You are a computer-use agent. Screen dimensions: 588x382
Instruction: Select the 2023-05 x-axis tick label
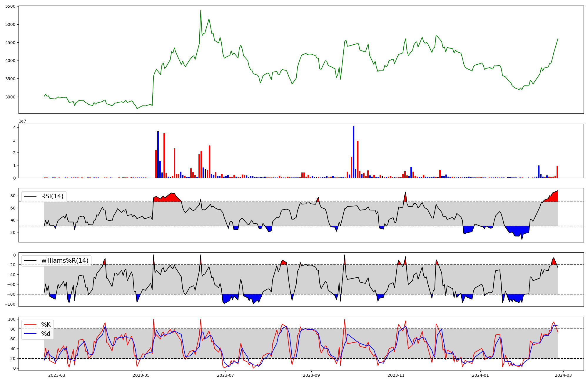pyautogui.click(x=141, y=375)
